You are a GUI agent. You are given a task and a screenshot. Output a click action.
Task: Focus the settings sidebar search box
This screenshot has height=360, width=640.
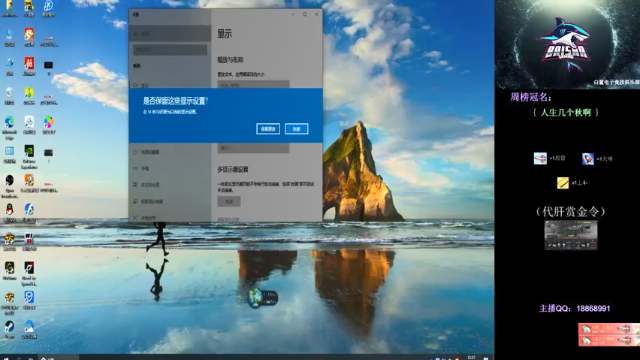[x=170, y=50]
